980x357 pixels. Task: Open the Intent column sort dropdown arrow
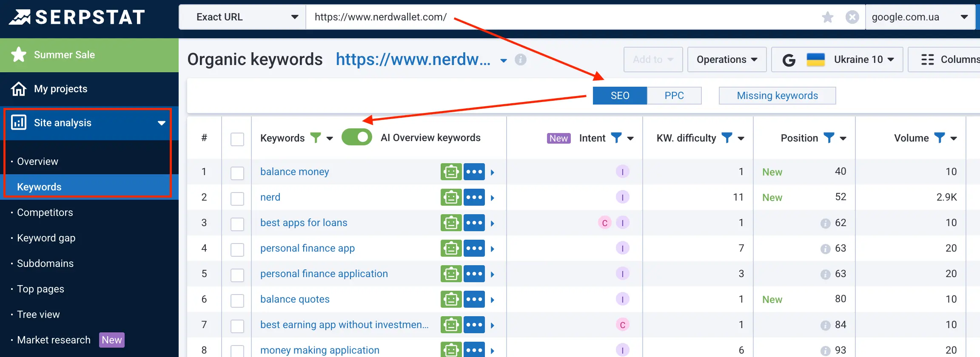[630, 138]
